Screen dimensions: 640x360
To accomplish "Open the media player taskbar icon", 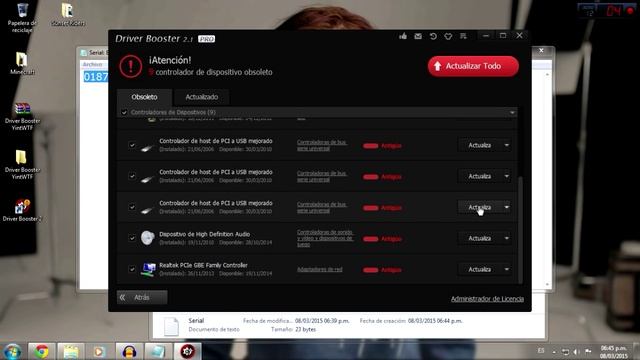I will [x=99, y=351].
